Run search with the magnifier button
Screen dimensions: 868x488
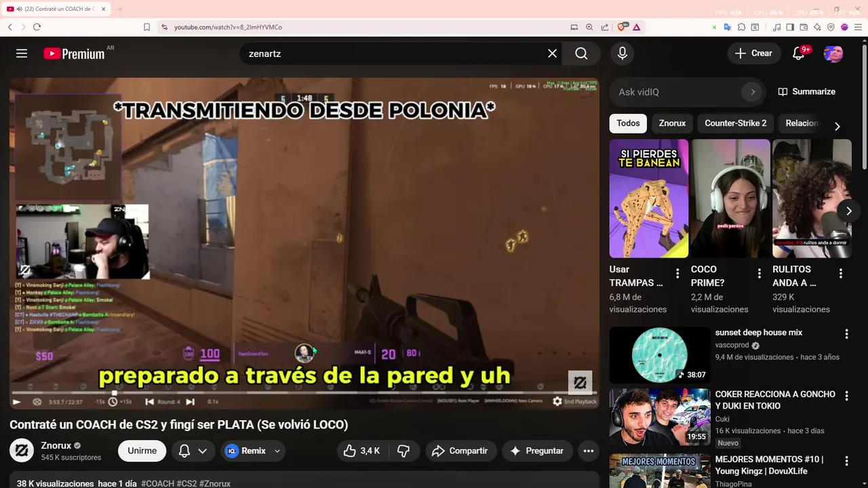(581, 53)
